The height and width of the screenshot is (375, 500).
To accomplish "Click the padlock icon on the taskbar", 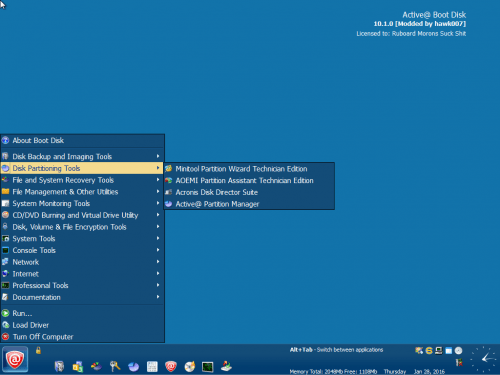I will pyautogui.click(x=38, y=350).
